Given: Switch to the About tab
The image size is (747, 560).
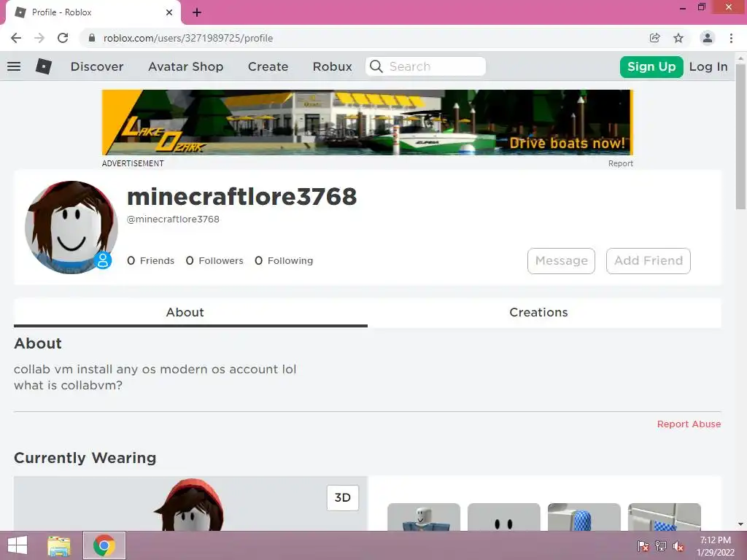Looking at the screenshot, I should [x=190, y=312].
